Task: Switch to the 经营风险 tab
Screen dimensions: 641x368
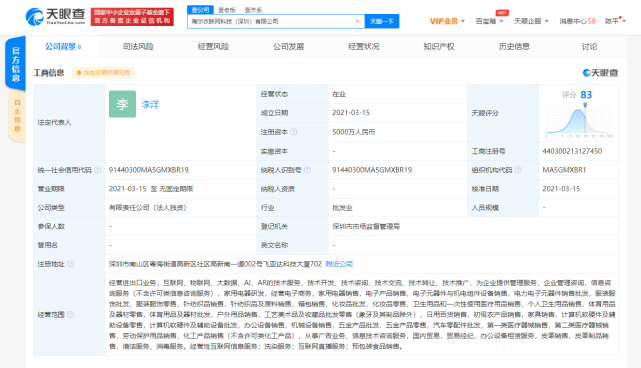Action: click(x=213, y=47)
